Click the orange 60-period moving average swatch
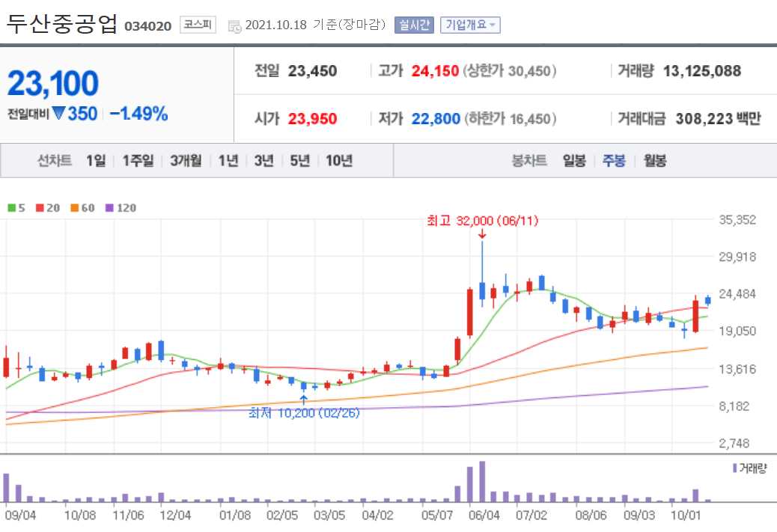The width and height of the screenshot is (777, 532). [73, 207]
